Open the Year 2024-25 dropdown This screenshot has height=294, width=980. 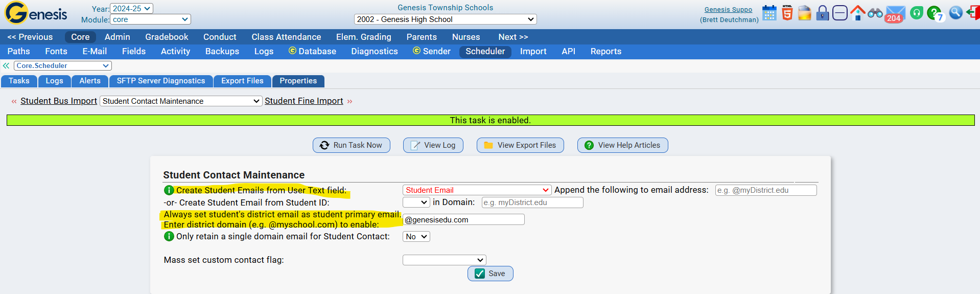[131, 9]
